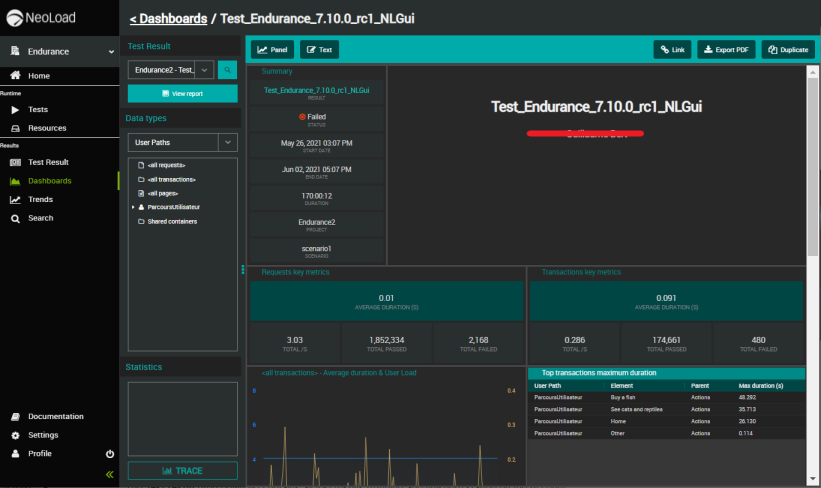Go to Resources in the sidebar
Image resolution: width=821 pixels, height=488 pixels.
click(x=47, y=128)
